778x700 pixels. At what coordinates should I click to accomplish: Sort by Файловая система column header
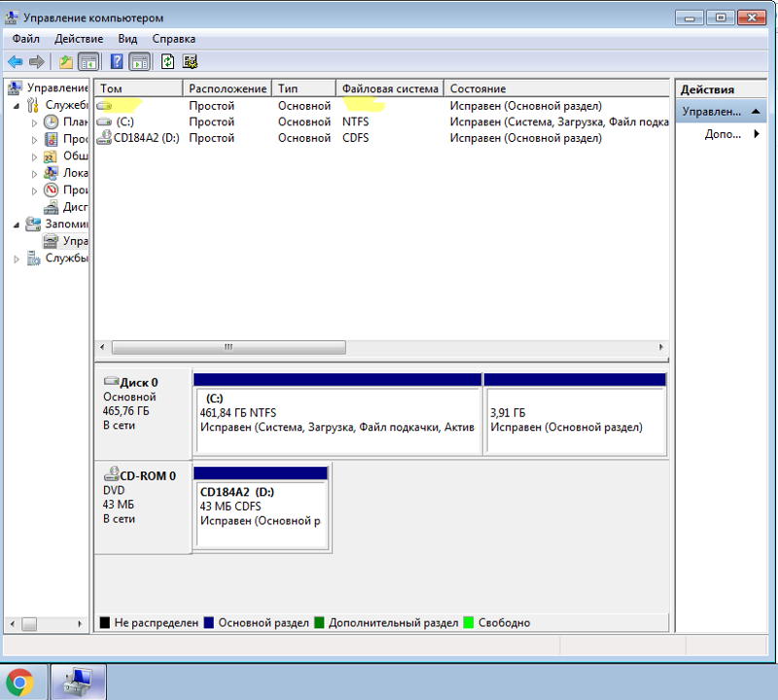(x=390, y=88)
